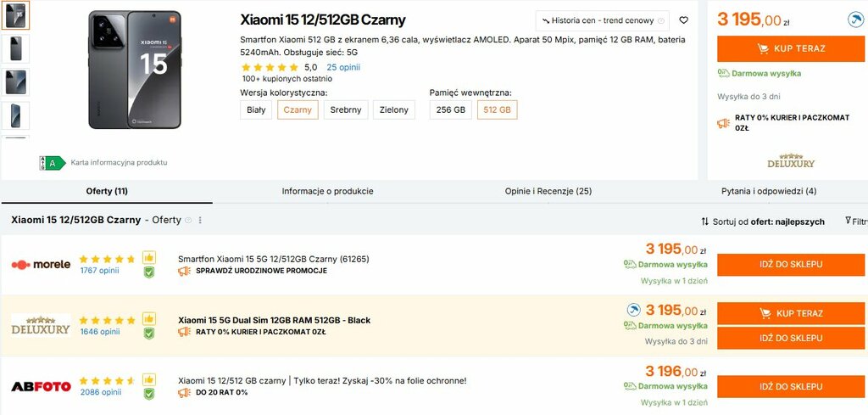This screenshot has height=415, width=868.
Task: Click the umbrella buyer protection icon near top price
Action: pos(855,20)
